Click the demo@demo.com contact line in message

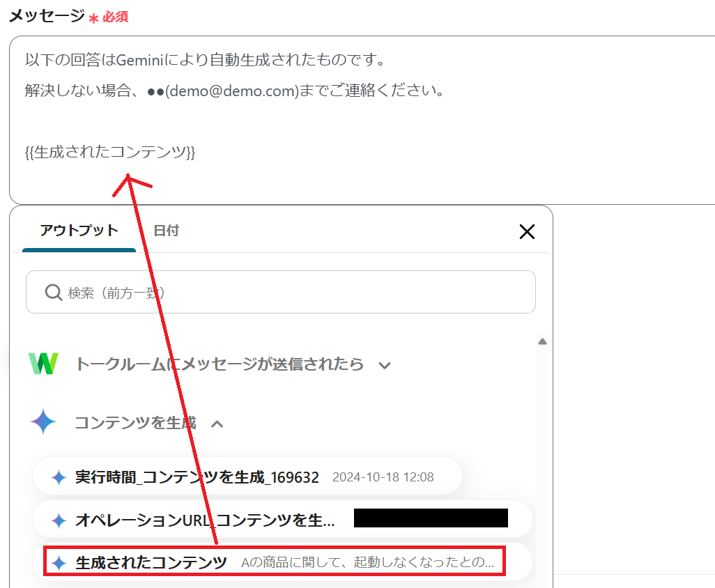(x=234, y=91)
